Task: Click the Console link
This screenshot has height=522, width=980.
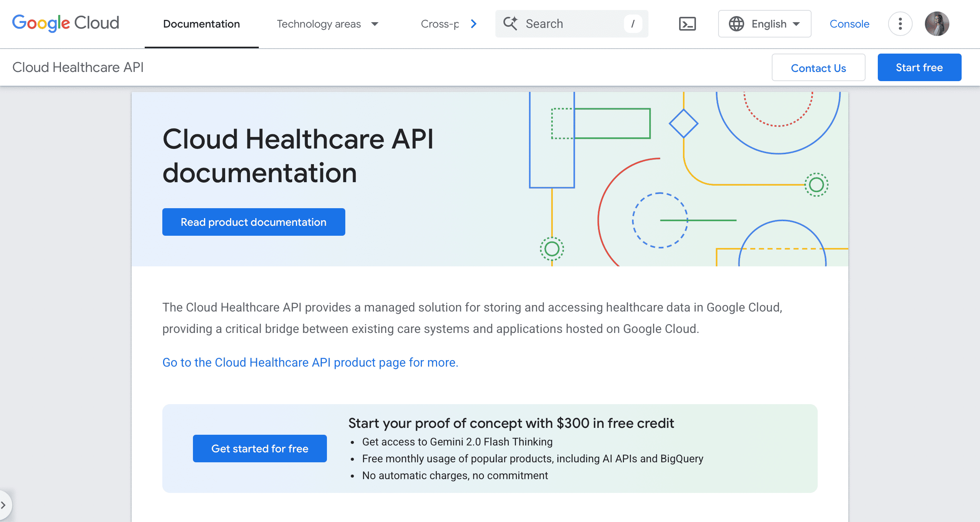Action: coord(849,24)
